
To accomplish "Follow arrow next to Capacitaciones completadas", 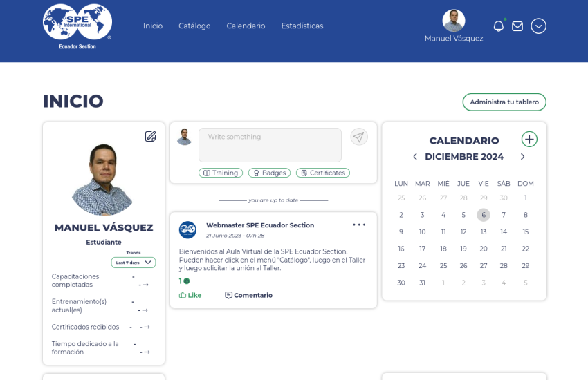I will pyautogui.click(x=145, y=285).
